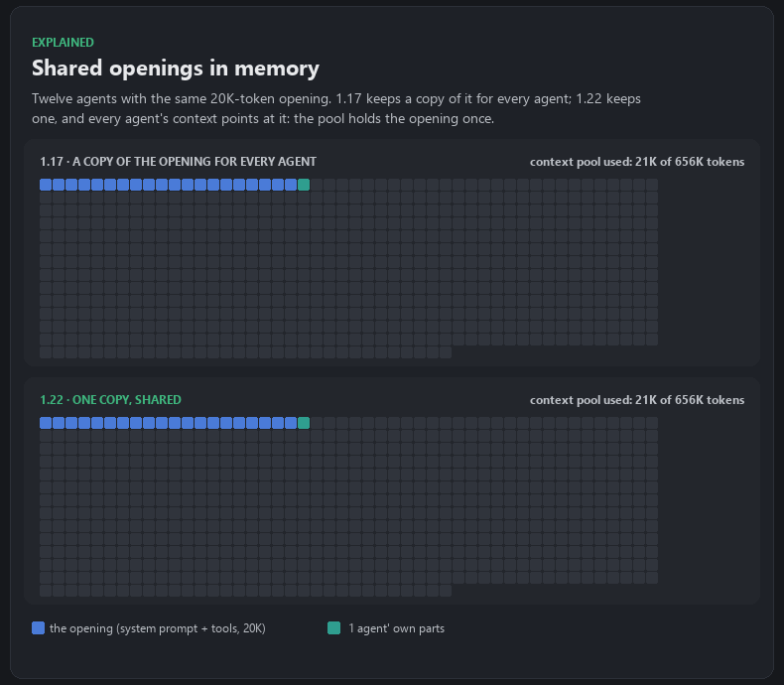Click the "EXPLAINED" label
The width and height of the screenshot is (784, 685).
(63, 42)
